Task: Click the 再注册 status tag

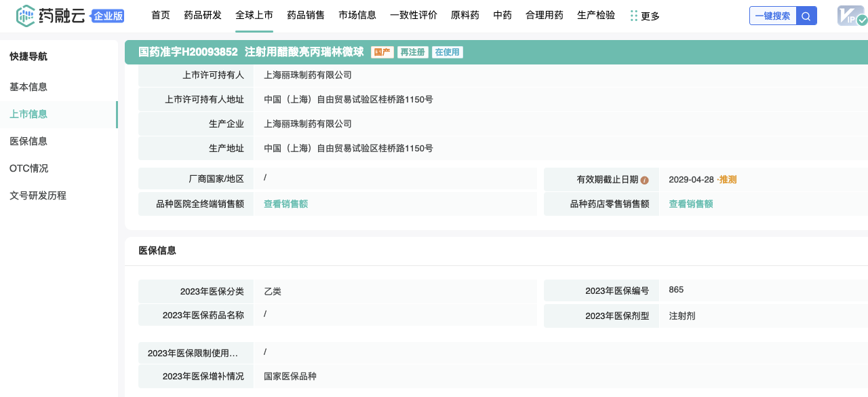Action: point(412,52)
